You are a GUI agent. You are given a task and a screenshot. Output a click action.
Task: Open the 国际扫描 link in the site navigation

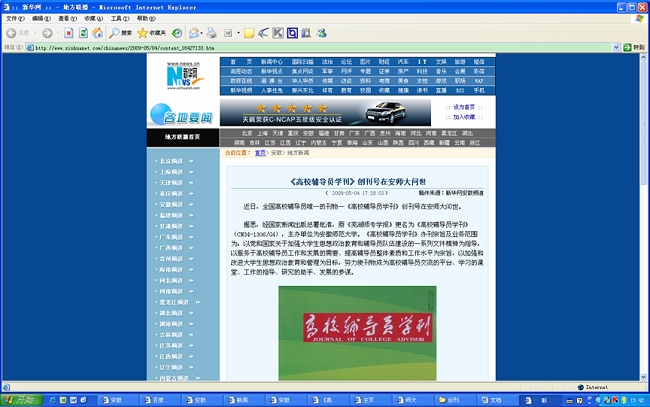coord(303,62)
